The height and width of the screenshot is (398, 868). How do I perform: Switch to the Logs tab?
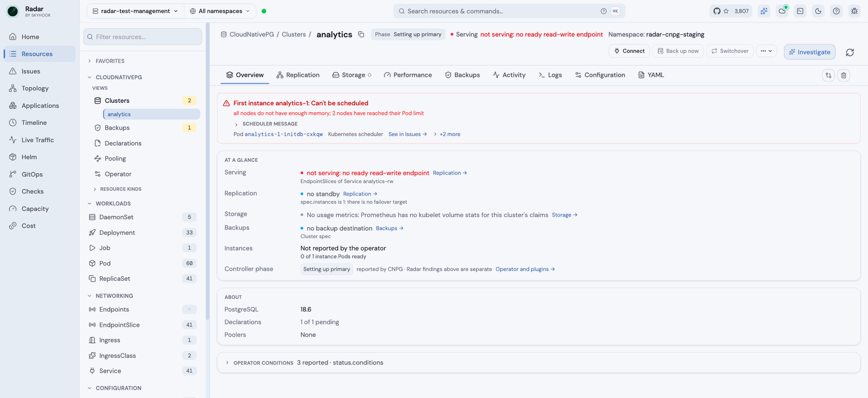[x=550, y=75]
